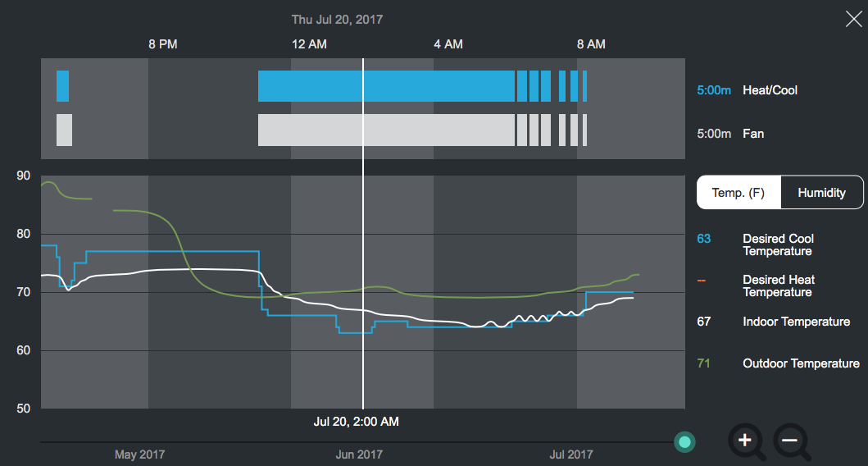Close the chart with the X icon

coord(853,19)
